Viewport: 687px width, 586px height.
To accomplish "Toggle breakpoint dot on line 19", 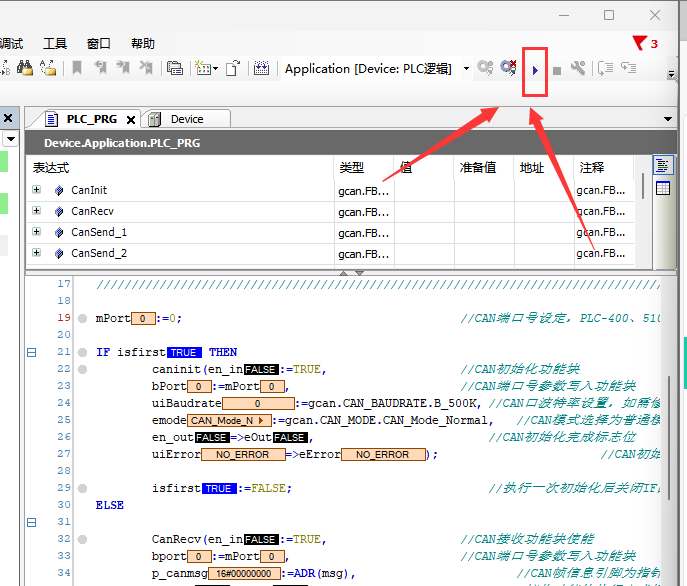I will pyautogui.click(x=82, y=319).
